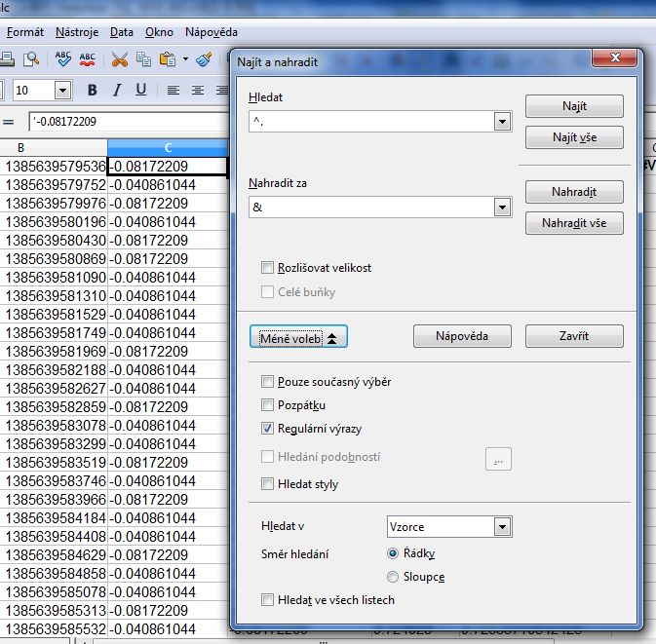This screenshot has height=644, width=656.
Task: Click the Nahradit vše button
Action: pyautogui.click(x=573, y=223)
